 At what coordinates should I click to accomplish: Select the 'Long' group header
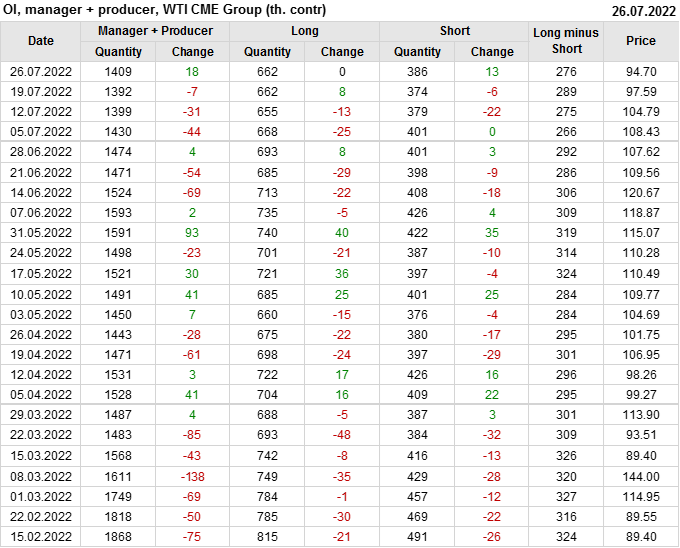click(x=305, y=31)
